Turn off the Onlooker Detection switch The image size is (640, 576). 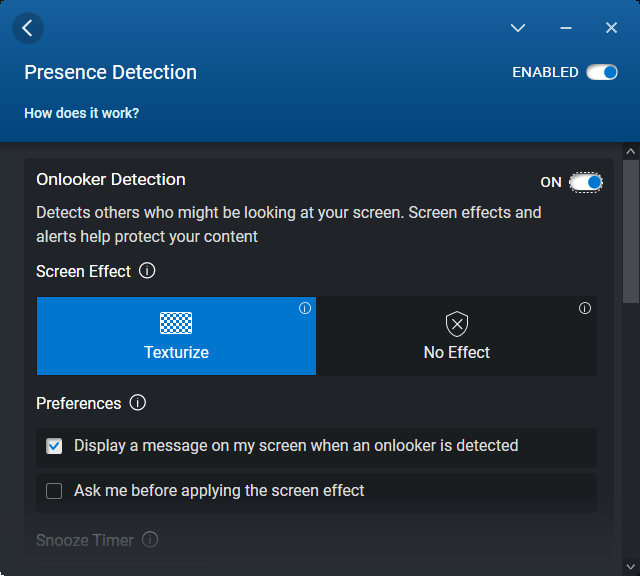(x=586, y=182)
